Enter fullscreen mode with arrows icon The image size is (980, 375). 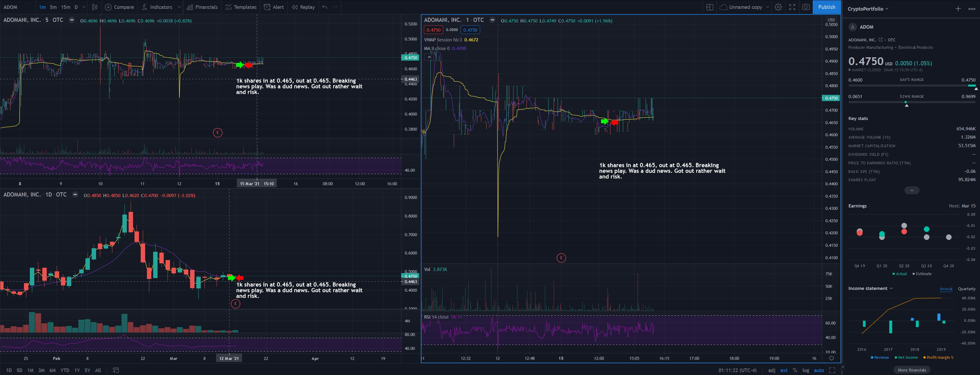[792, 7]
